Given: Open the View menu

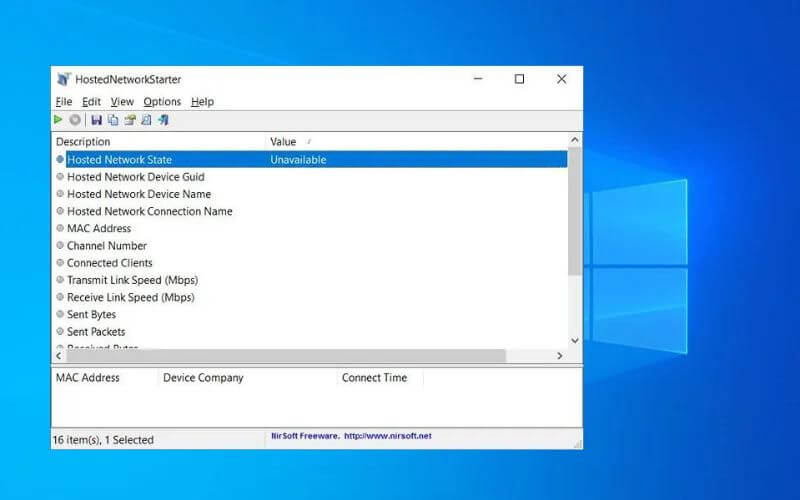Looking at the screenshot, I should tap(122, 101).
